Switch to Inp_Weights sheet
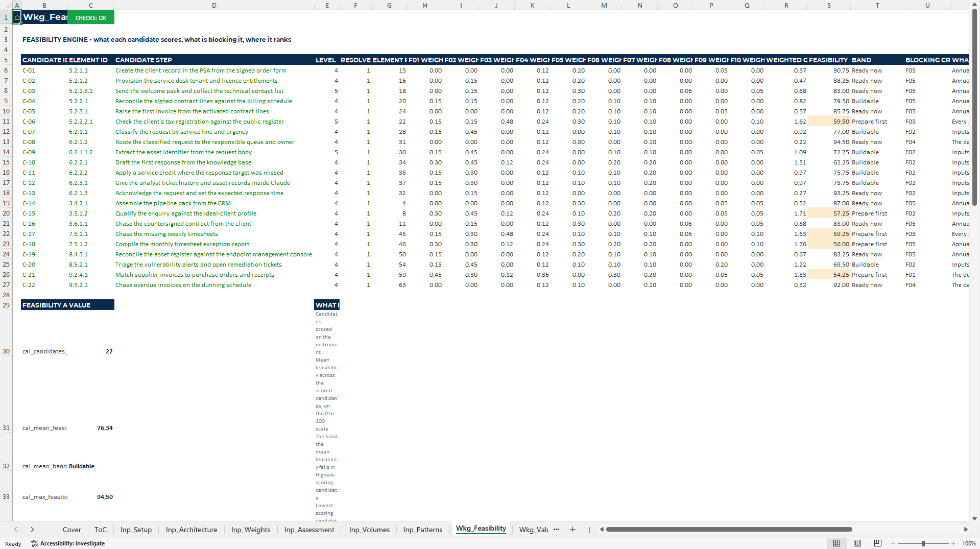 (251, 530)
